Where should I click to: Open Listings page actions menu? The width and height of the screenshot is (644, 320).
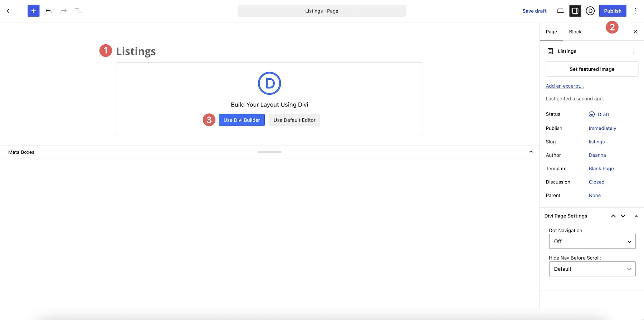coord(634,51)
